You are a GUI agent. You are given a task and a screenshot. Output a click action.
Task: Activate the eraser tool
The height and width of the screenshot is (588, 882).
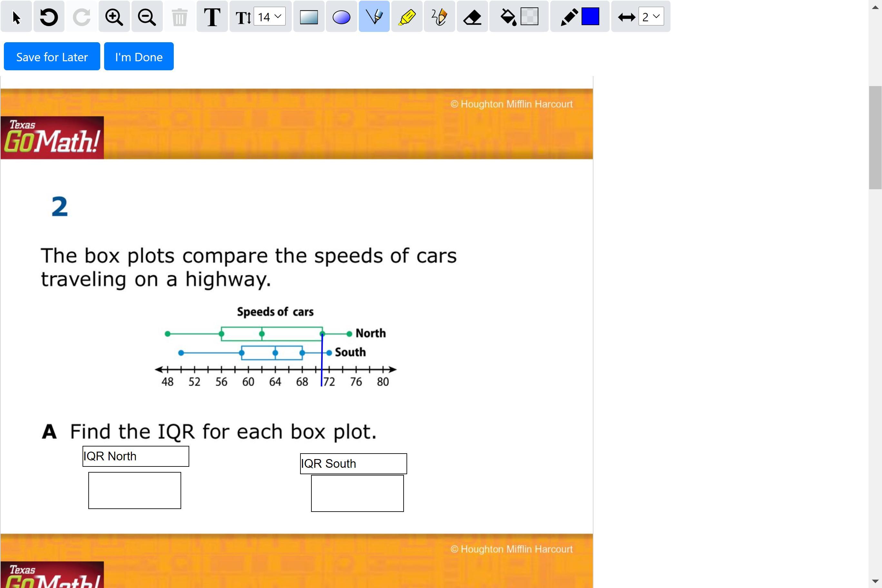click(x=472, y=17)
